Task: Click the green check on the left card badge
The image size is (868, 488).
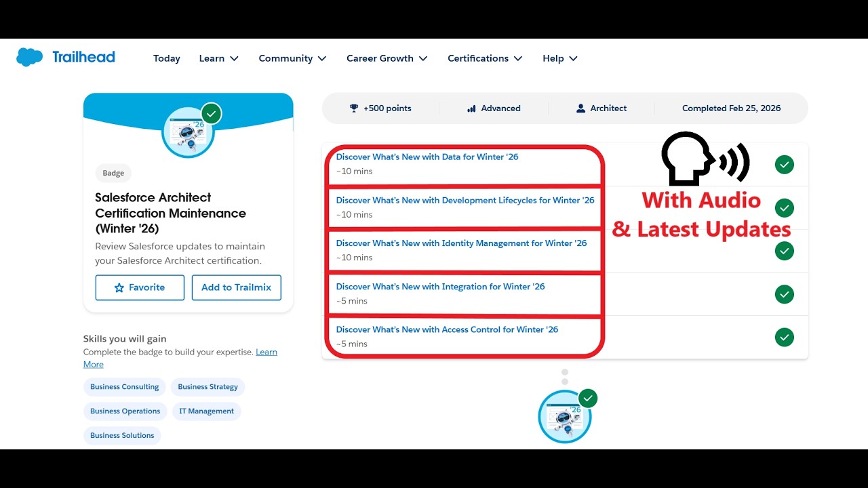Action: pos(211,114)
